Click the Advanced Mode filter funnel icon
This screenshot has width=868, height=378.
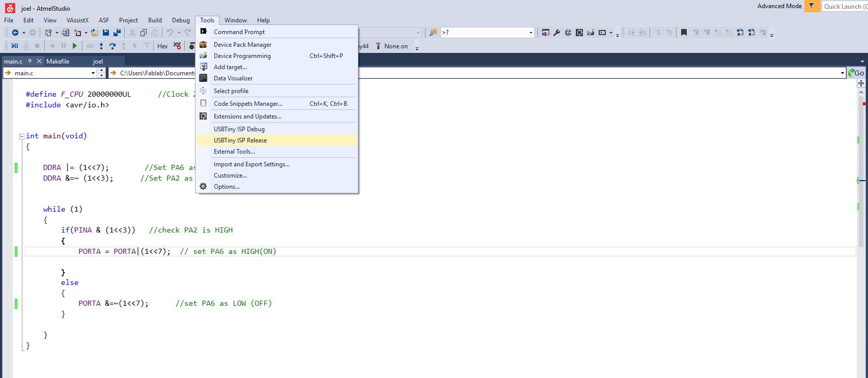[812, 6]
